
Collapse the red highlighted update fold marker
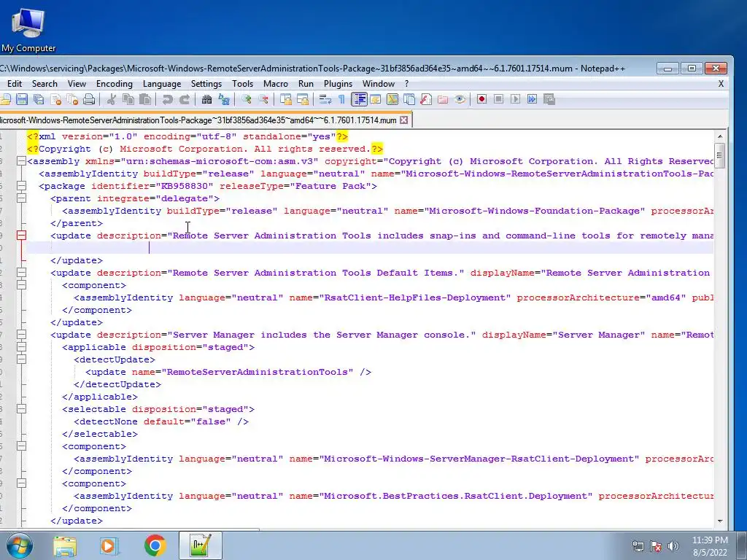21,236
